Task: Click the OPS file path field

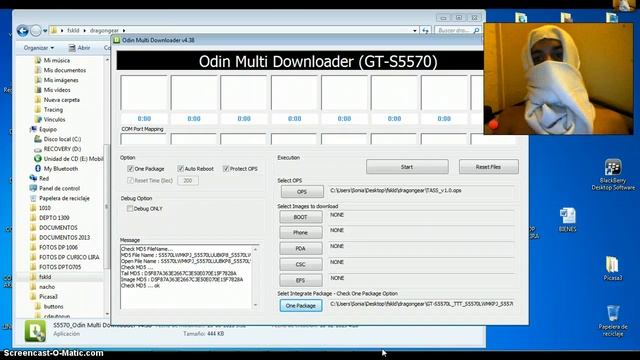Action: pos(421,191)
